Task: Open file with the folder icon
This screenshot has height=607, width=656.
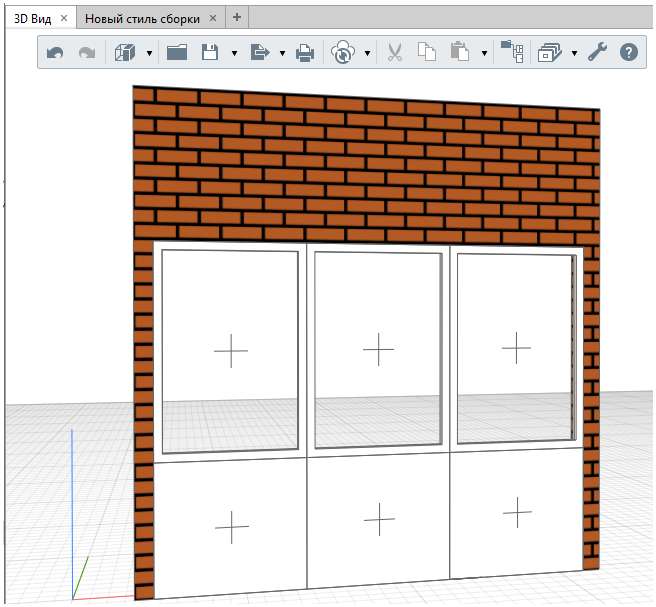Action: pos(177,53)
